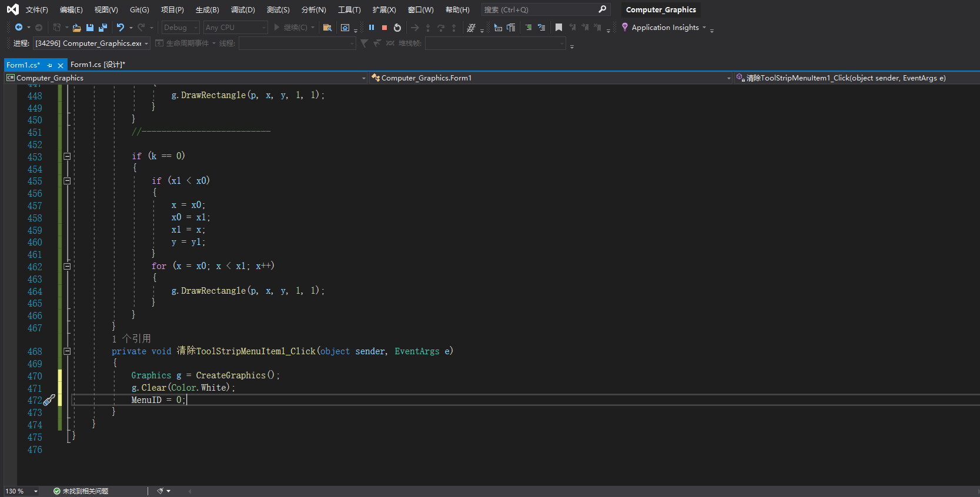This screenshot has width=980, height=497.
Task: Click the 未找到相关问题 status text
Action: (85, 491)
